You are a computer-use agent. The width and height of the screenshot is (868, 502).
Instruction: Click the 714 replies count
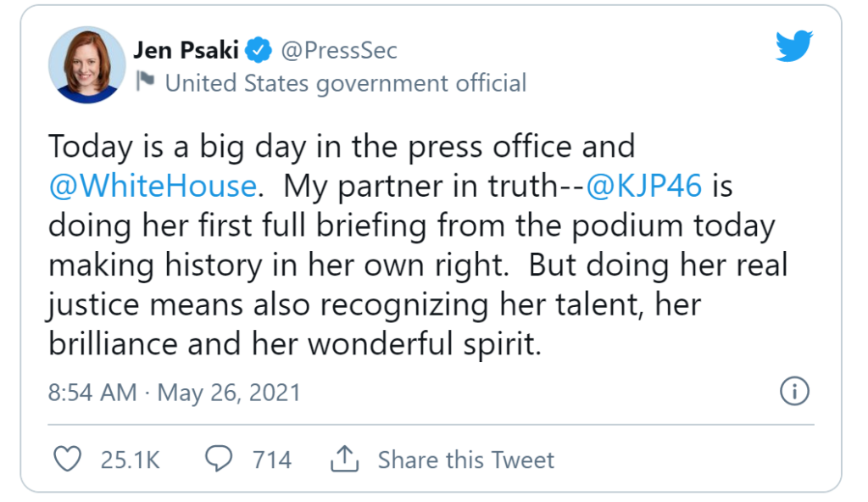point(271,460)
